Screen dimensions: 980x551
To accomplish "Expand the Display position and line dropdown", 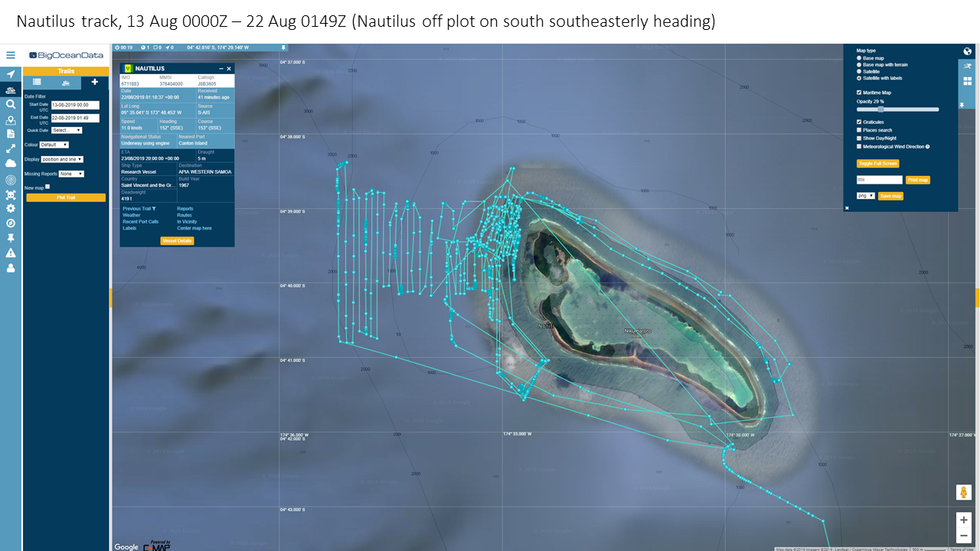I will click(x=62, y=159).
